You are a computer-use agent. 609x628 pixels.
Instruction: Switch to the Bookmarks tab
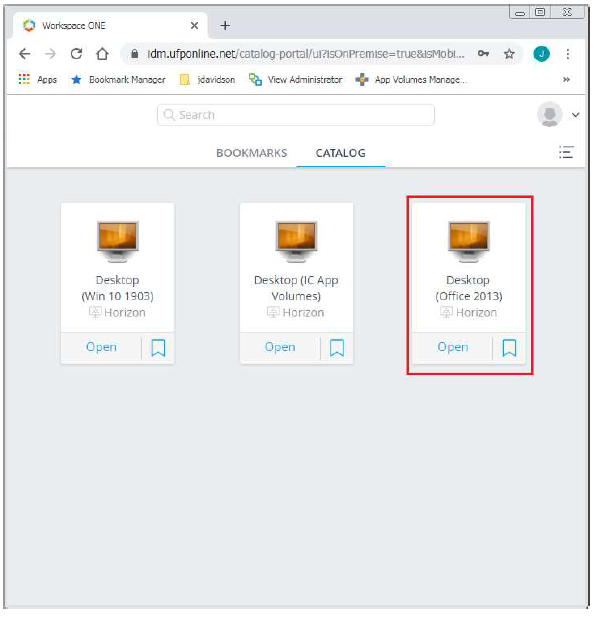click(x=251, y=153)
